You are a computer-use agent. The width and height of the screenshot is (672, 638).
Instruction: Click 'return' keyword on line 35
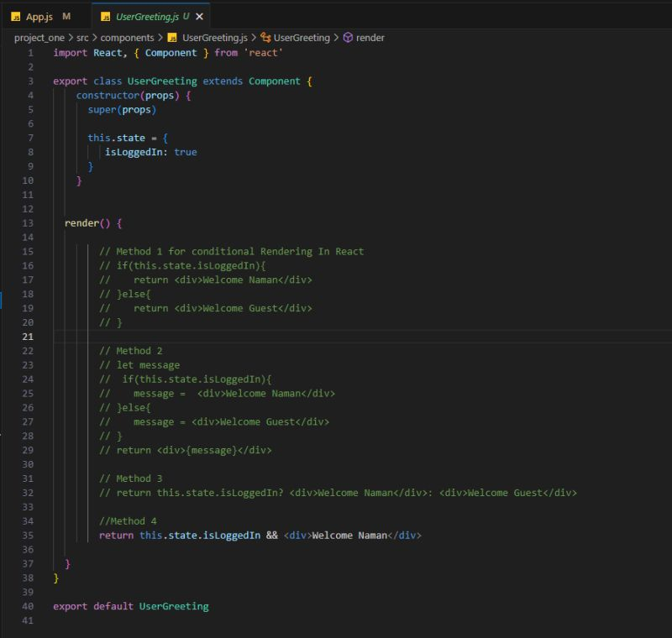click(x=116, y=536)
